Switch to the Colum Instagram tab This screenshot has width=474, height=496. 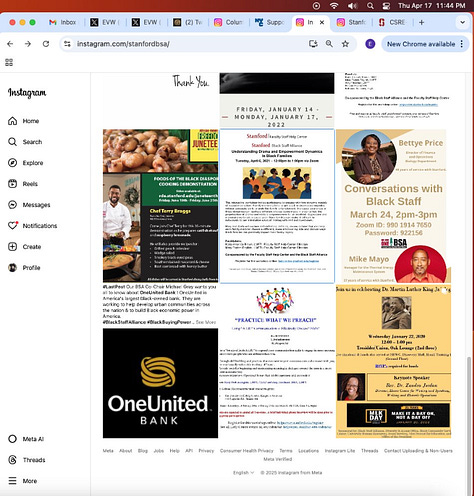pyautogui.click(x=228, y=22)
